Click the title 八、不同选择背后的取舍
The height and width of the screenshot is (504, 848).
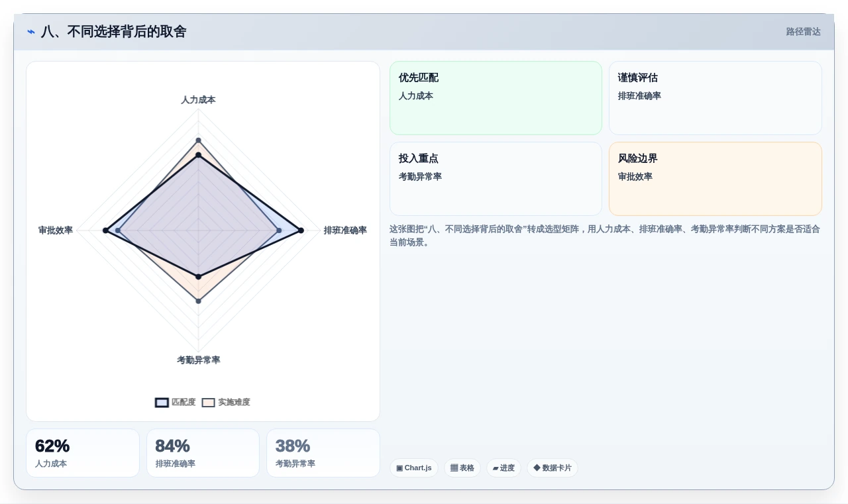(113, 32)
